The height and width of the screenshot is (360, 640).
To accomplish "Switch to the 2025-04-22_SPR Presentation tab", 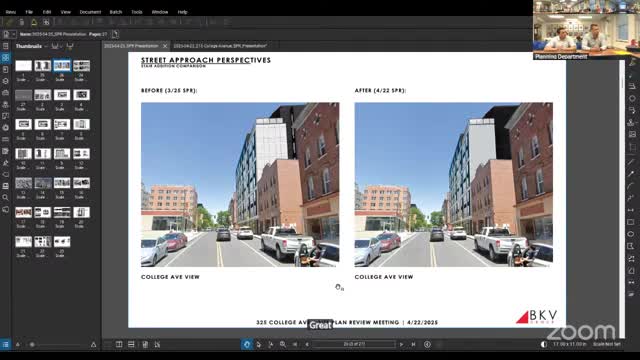I will click(x=131, y=46).
